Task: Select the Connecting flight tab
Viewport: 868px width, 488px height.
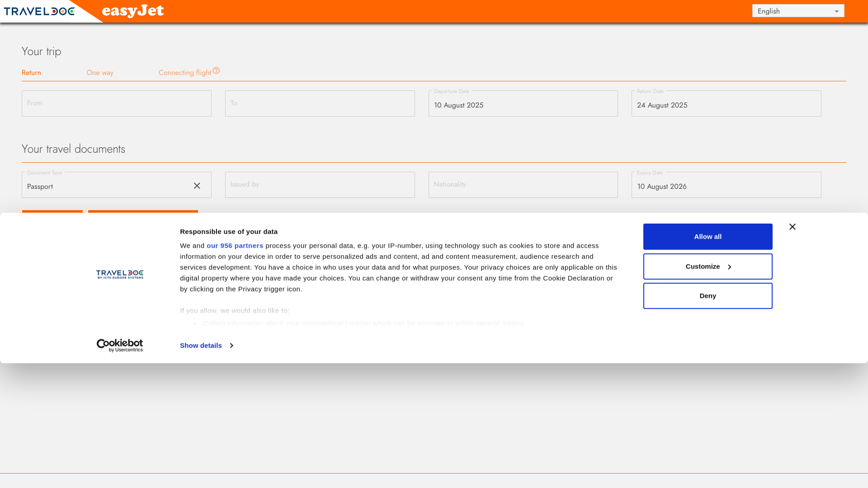Action: point(185,73)
